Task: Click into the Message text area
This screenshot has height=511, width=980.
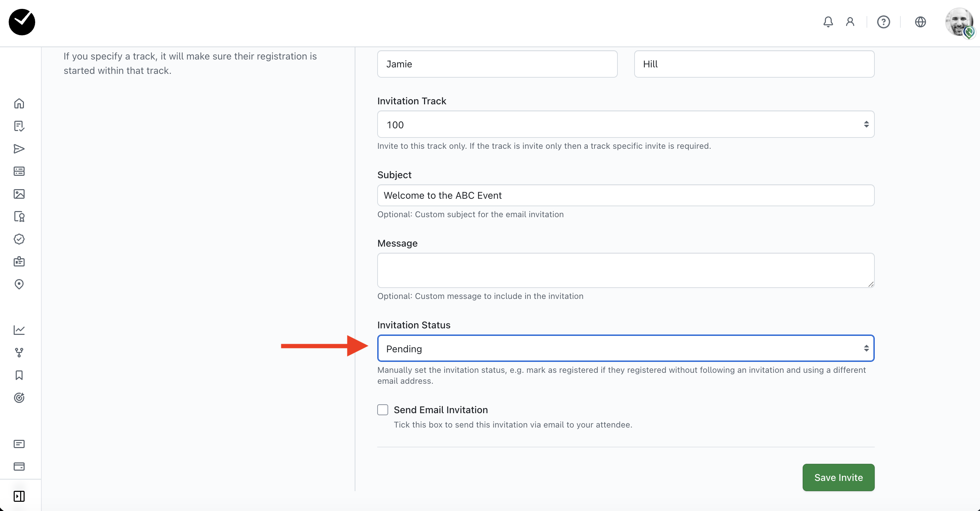Action: 625,270
